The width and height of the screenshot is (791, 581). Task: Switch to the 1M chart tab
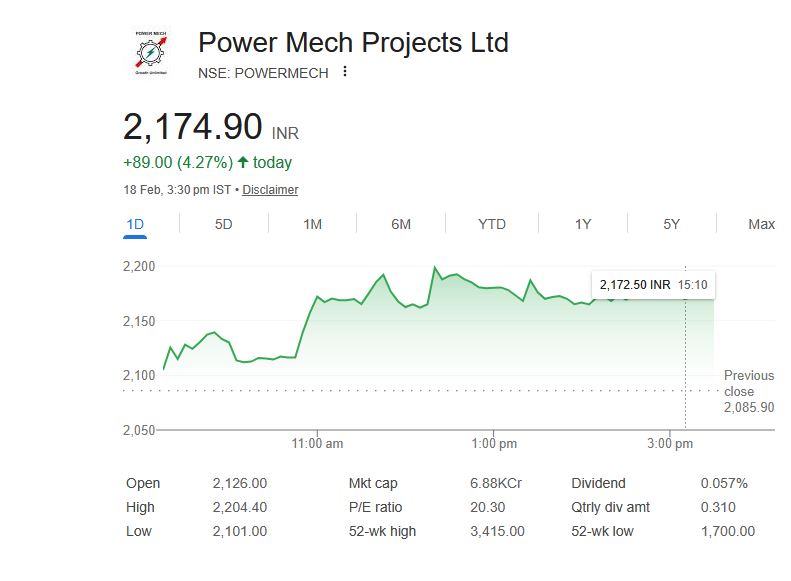pyautogui.click(x=312, y=224)
